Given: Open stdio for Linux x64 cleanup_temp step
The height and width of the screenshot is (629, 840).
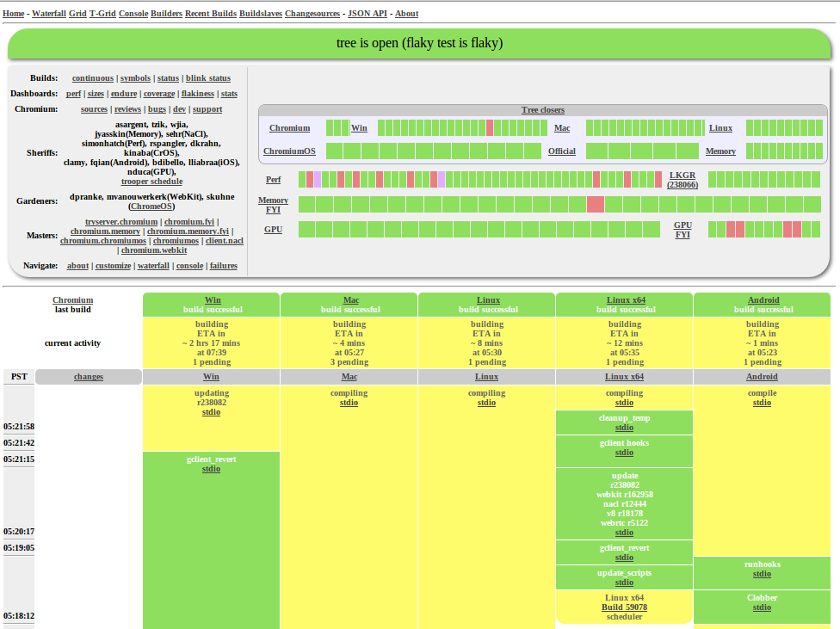Looking at the screenshot, I should pyautogui.click(x=624, y=428).
